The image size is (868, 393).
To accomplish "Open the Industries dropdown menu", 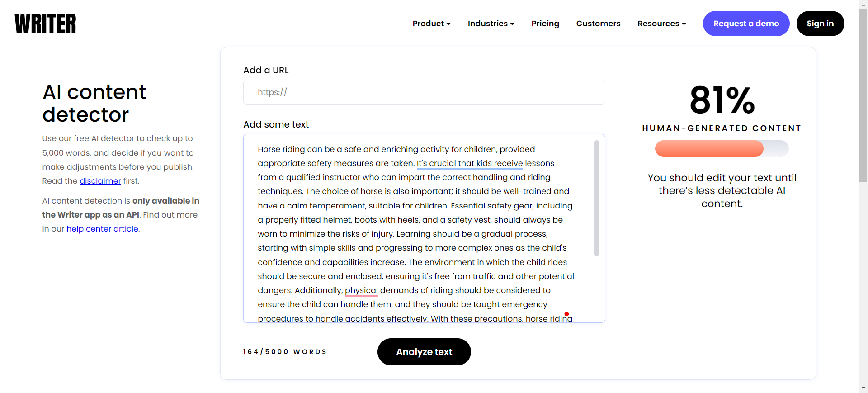I will 491,24.
